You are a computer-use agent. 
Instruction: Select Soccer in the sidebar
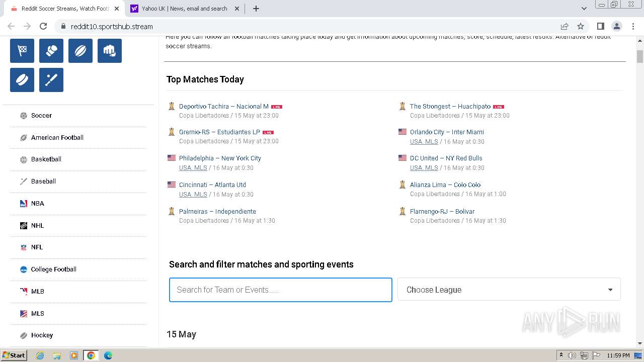41,116
